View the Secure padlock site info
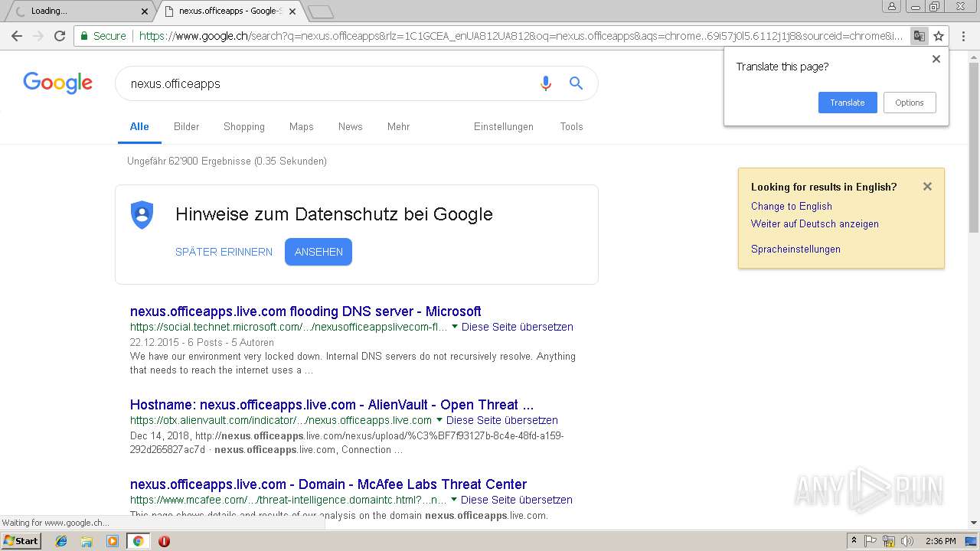This screenshot has height=551, width=980. click(x=102, y=36)
